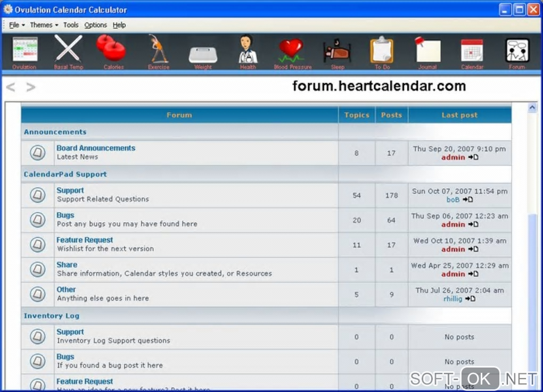
Task: Click the 178 posts count
Action: coord(392,196)
